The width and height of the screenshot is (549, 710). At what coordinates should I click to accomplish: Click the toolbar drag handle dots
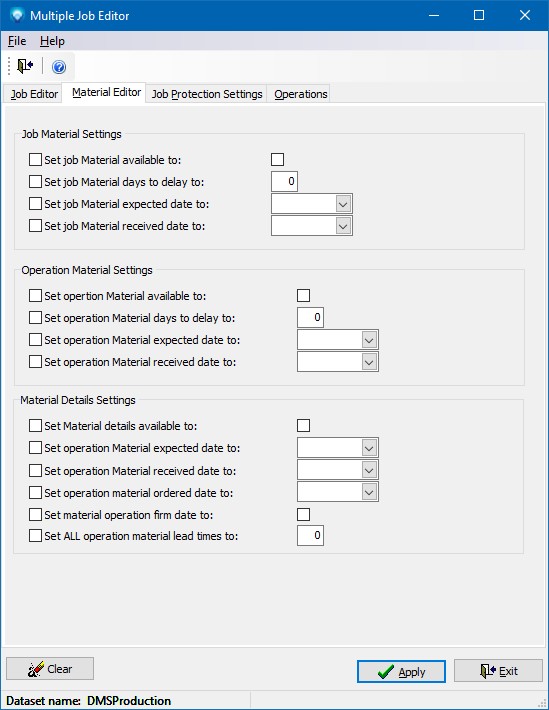point(9,67)
